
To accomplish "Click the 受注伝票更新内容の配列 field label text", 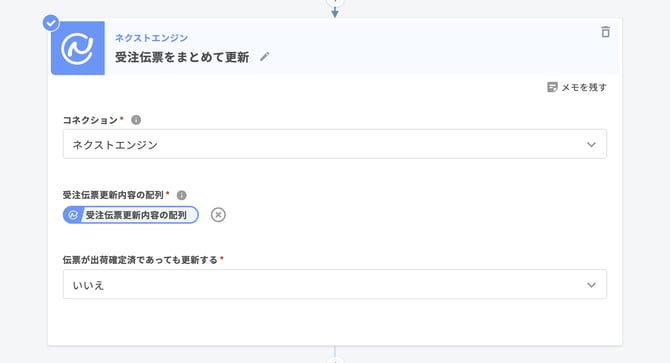I will [x=113, y=195].
